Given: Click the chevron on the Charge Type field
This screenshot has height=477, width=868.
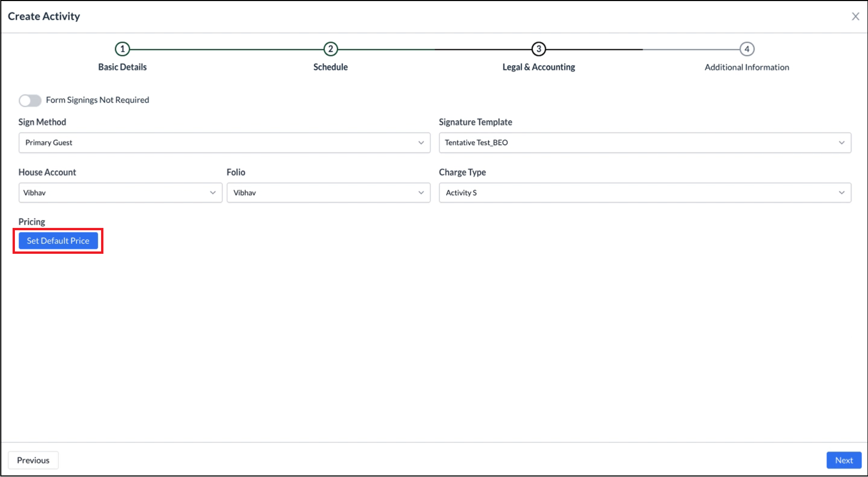Looking at the screenshot, I should click(842, 192).
